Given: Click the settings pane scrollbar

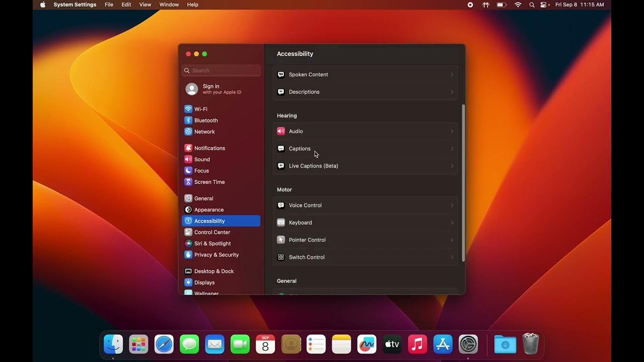Looking at the screenshot, I should [463, 183].
